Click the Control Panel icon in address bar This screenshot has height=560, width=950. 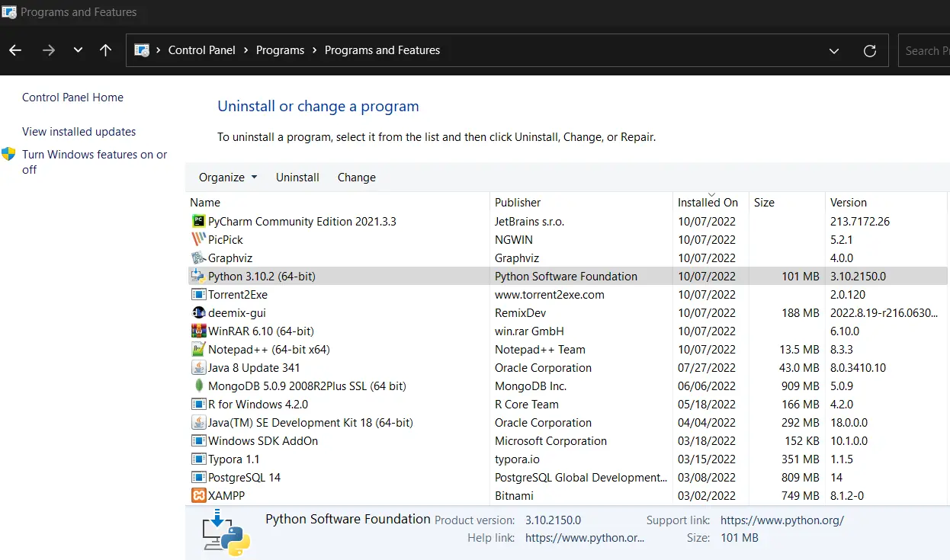142,50
